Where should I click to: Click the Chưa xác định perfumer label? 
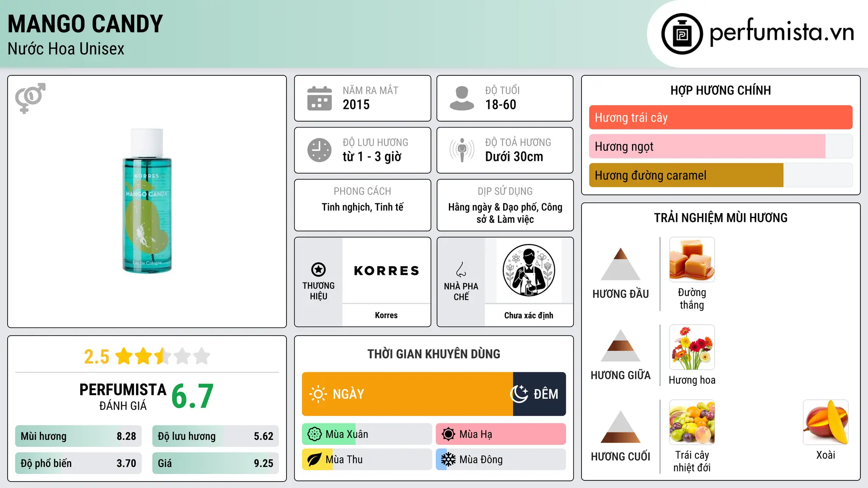coord(529,316)
